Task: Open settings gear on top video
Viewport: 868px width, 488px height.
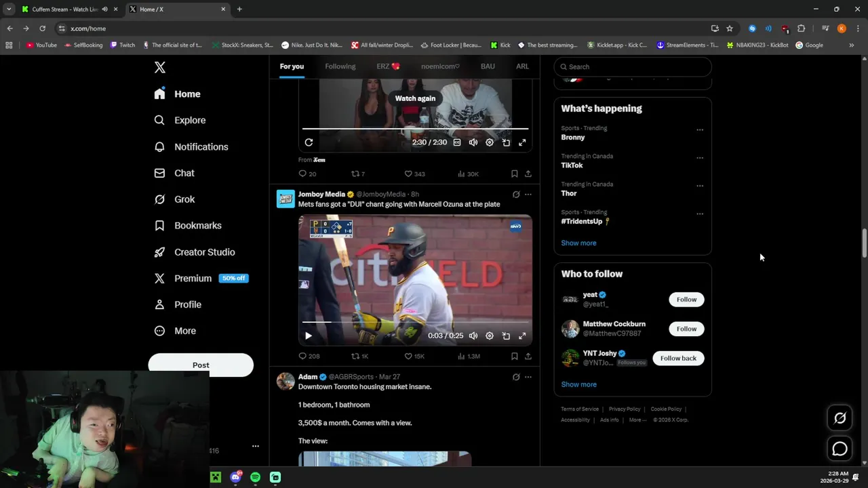Action: coord(489,142)
